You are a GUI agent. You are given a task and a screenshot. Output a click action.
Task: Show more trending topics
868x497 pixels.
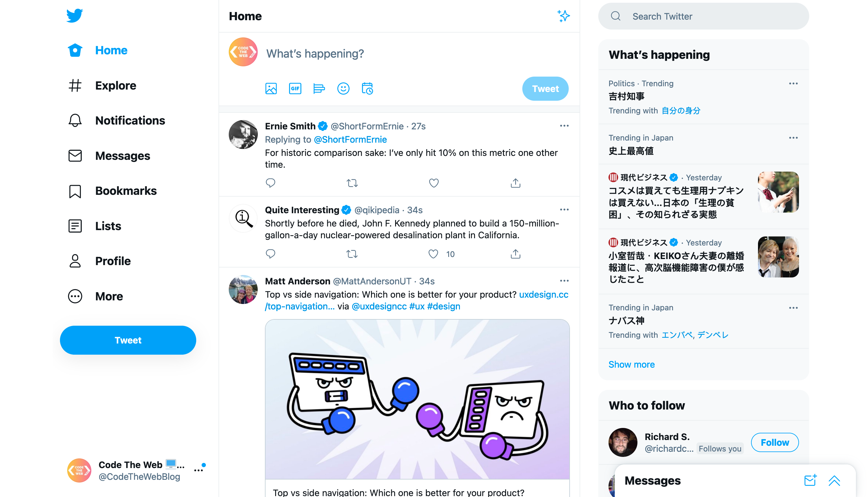pyautogui.click(x=631, y=365)
